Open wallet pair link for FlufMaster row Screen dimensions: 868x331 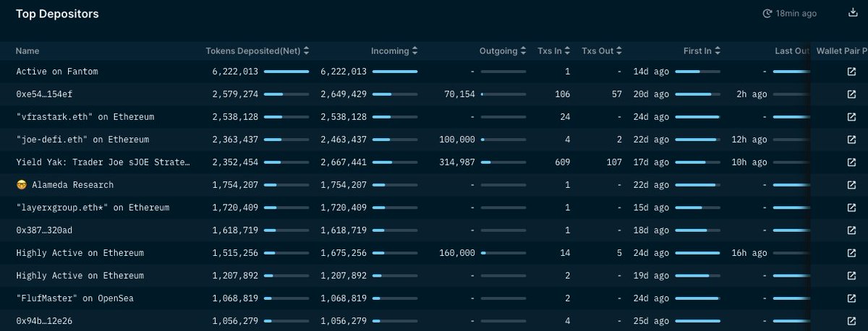pos(852,298)
